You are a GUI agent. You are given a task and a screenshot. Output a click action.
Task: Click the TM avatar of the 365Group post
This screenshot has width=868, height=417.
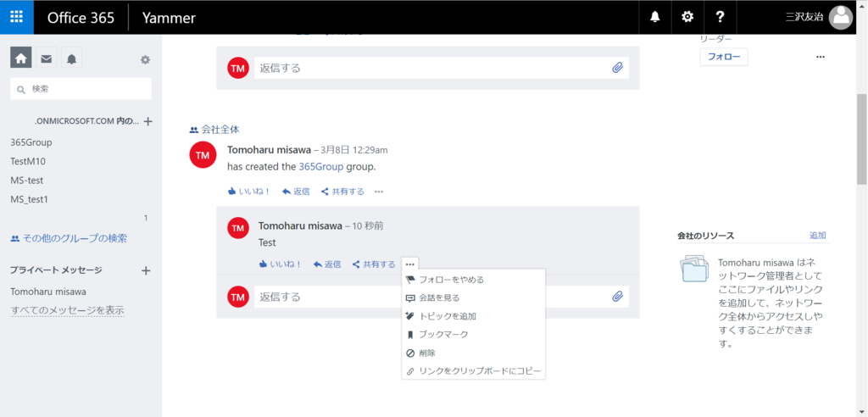click(203, 155)
